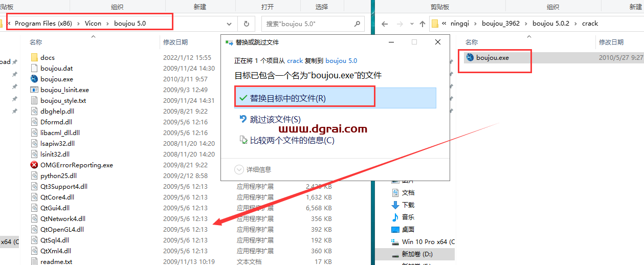
Task: Select the python25.dll file icon
Action: (34, 175)
